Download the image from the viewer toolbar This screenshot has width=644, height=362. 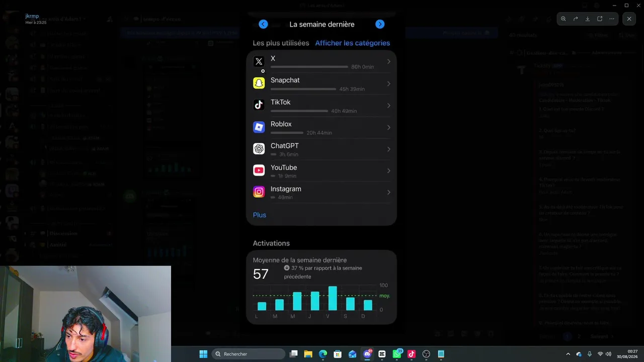pyautogui.click(x=588, y=19)
